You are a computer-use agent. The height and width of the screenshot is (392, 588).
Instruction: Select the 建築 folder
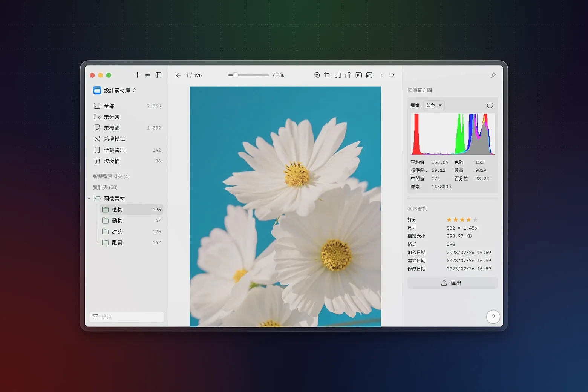(131, 232)
